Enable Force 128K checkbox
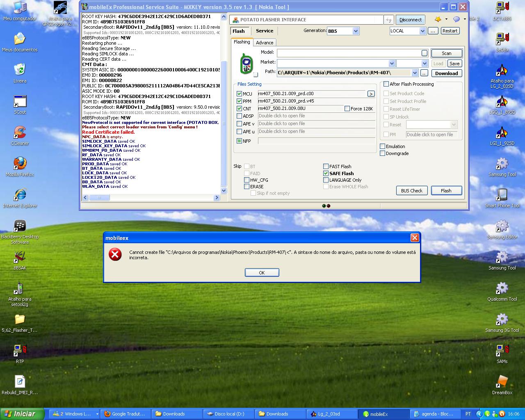The height and width of the screenshot is (420, 525). 347,109
